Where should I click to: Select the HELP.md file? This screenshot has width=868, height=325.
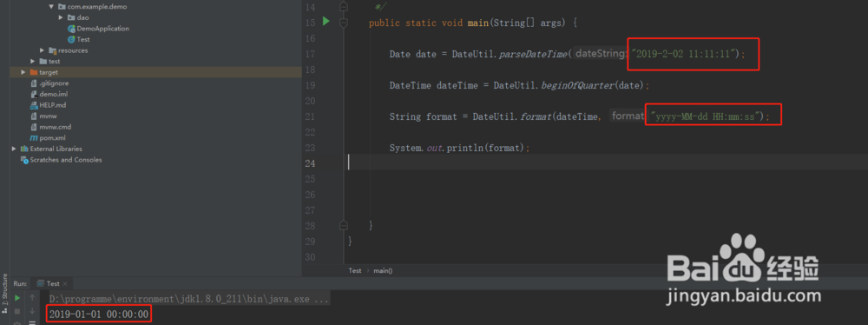(53, 105)
